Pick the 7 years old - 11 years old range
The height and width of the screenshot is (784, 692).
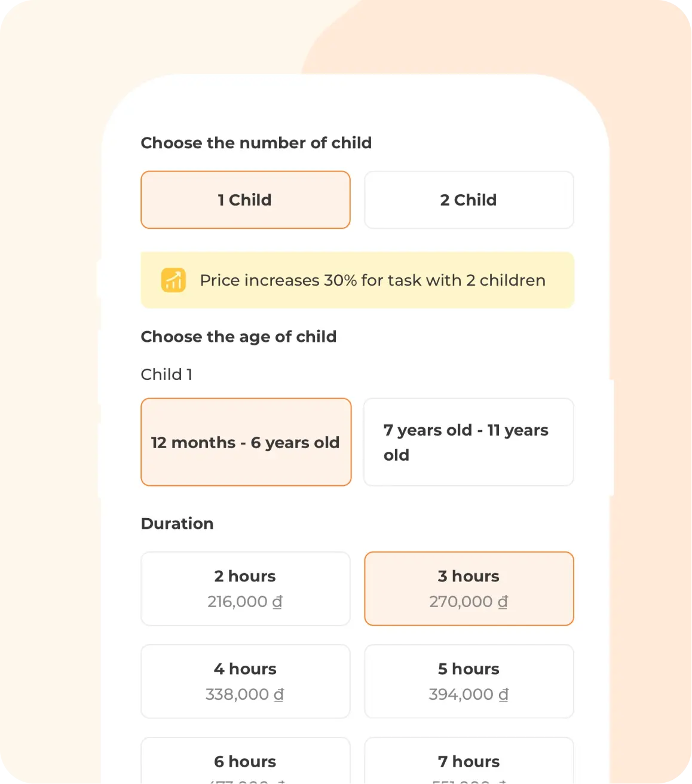[x=469, y=442]
